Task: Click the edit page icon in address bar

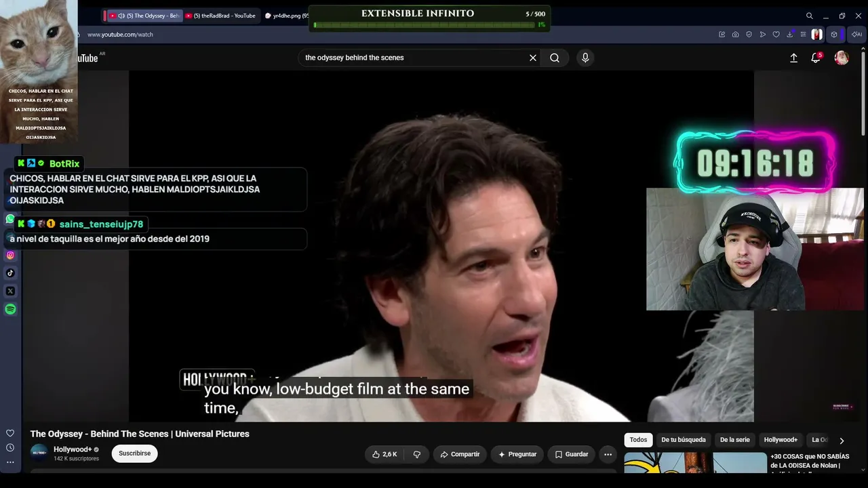Action: [x=722, y=35]
